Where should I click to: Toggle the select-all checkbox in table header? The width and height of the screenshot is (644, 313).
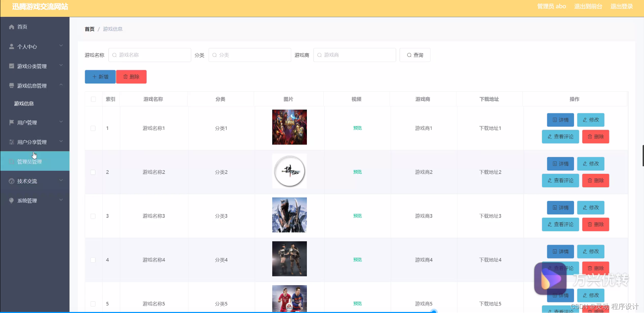click(93, 99)
